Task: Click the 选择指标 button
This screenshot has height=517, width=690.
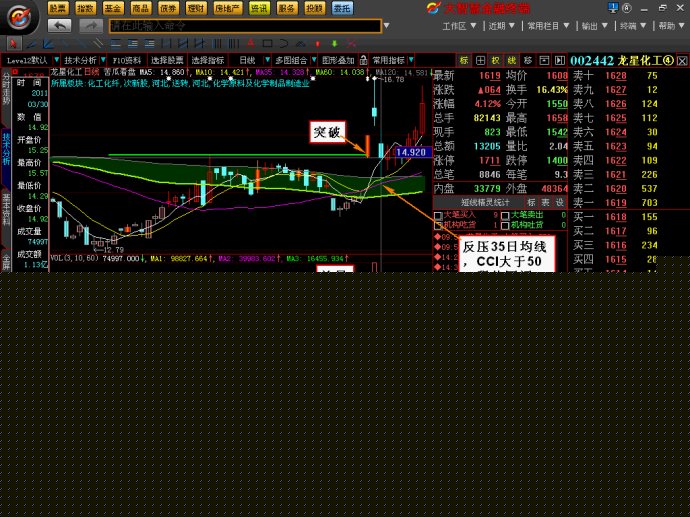Action: coord(208,60)
